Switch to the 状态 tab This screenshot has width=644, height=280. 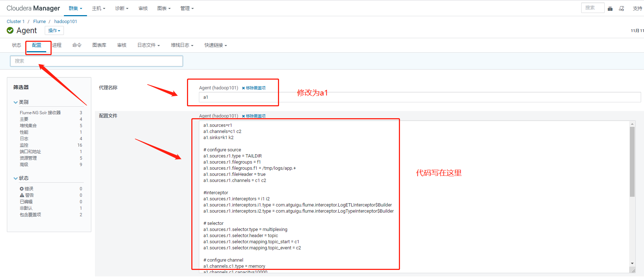pos(17,45)
